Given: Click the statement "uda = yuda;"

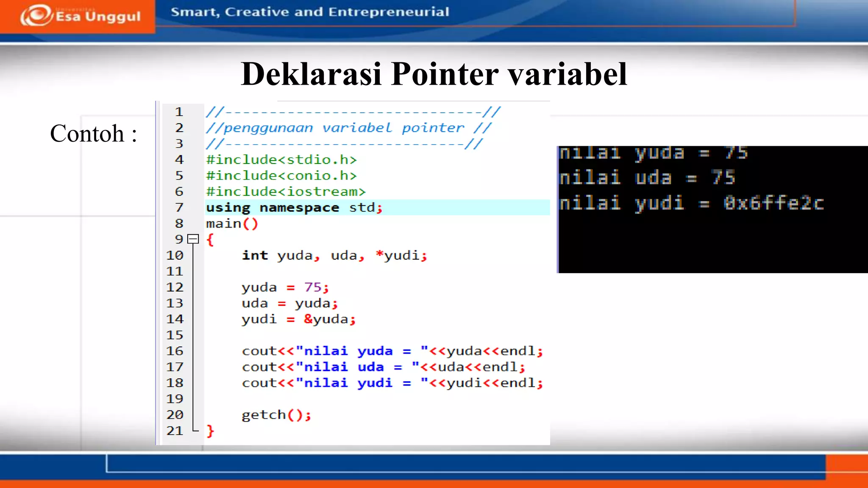Looking at the screenshot, I should (290, 303).
